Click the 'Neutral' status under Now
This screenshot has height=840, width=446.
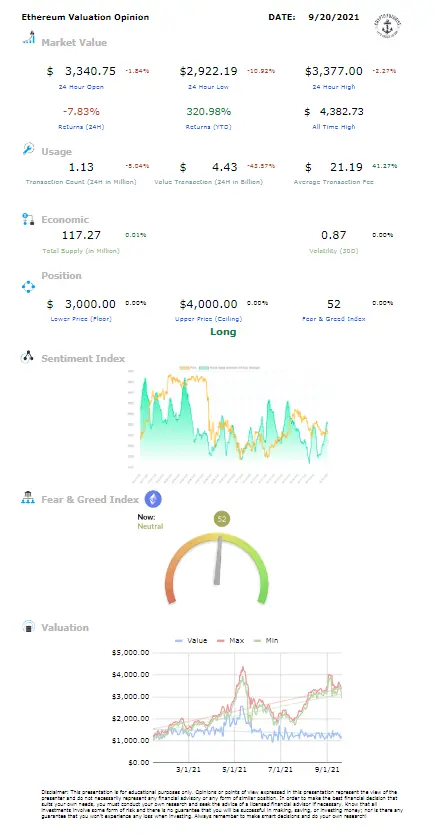(x=150, y=526)
